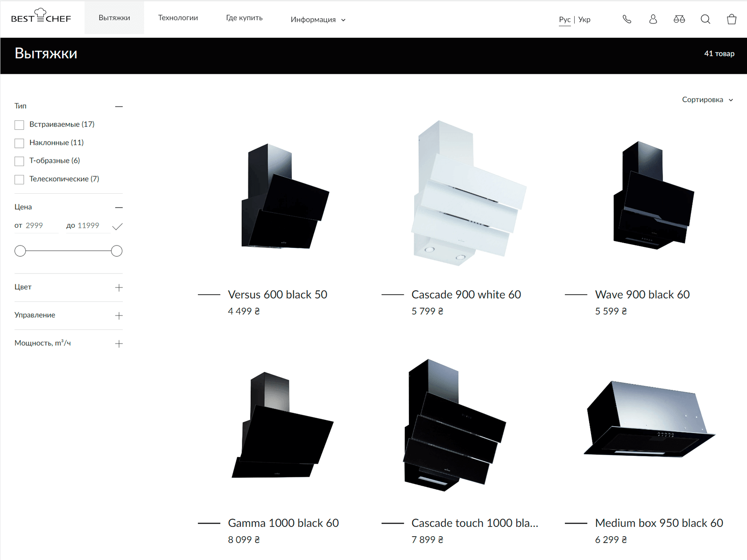Tick the Наклонные (11) filter checkbox
Viewport: 747px width, 560px height.
coord(19,143)
